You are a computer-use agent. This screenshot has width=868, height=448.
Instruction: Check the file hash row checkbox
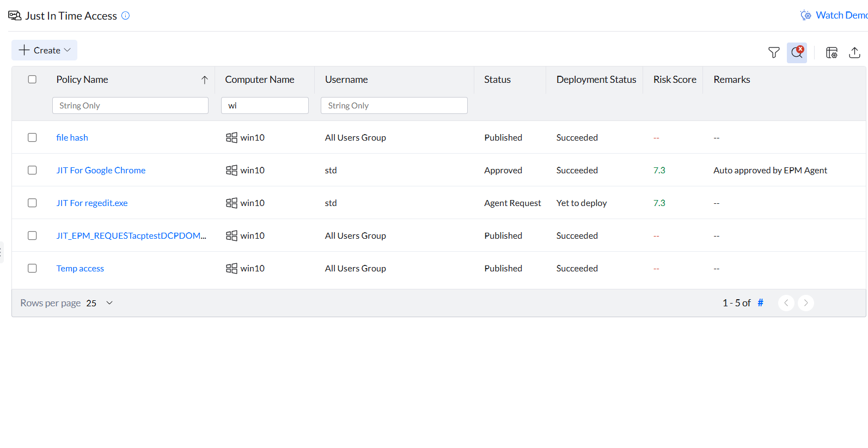coord(32,137)
